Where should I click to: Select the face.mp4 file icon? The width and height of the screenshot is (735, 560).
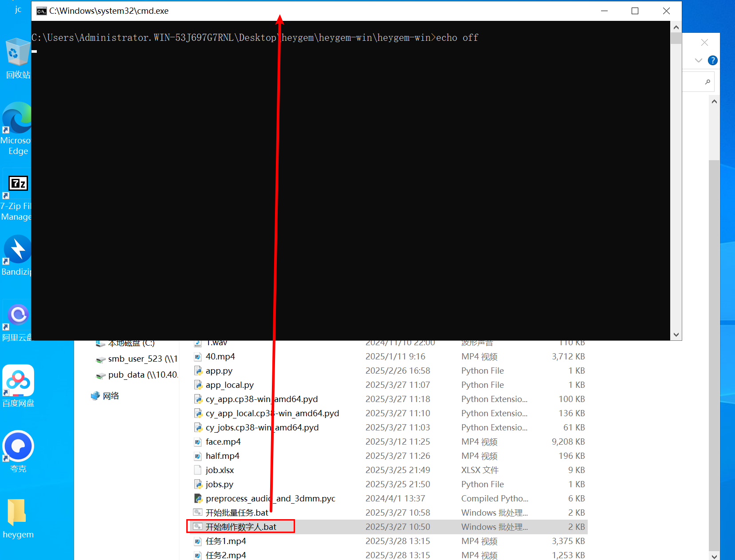[198, 442]
